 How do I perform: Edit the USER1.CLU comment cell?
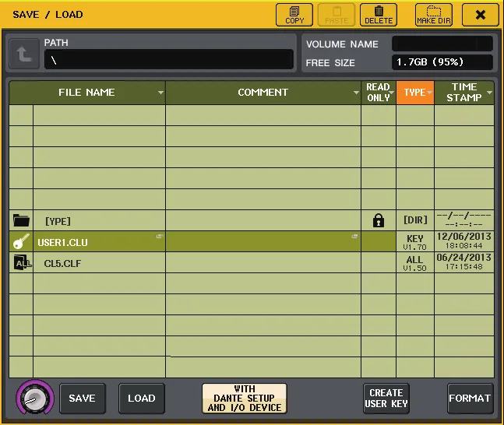pyautogui.click(x=263, y=241)
